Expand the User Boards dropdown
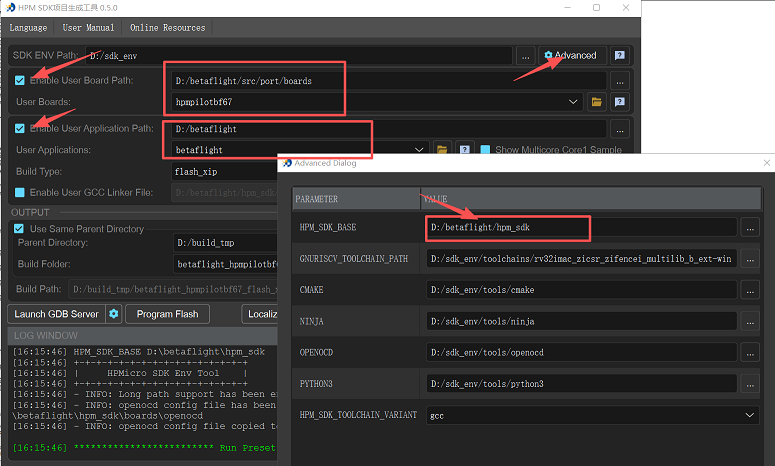 tap(573, 102)
